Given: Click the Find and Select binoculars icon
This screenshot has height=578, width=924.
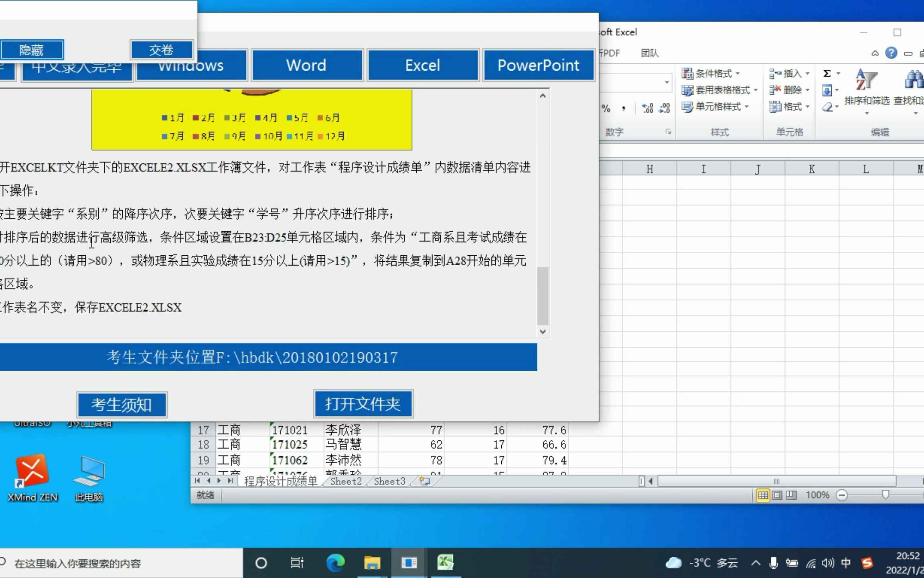Looking at the screenshot, I should [x=914, y=79].
